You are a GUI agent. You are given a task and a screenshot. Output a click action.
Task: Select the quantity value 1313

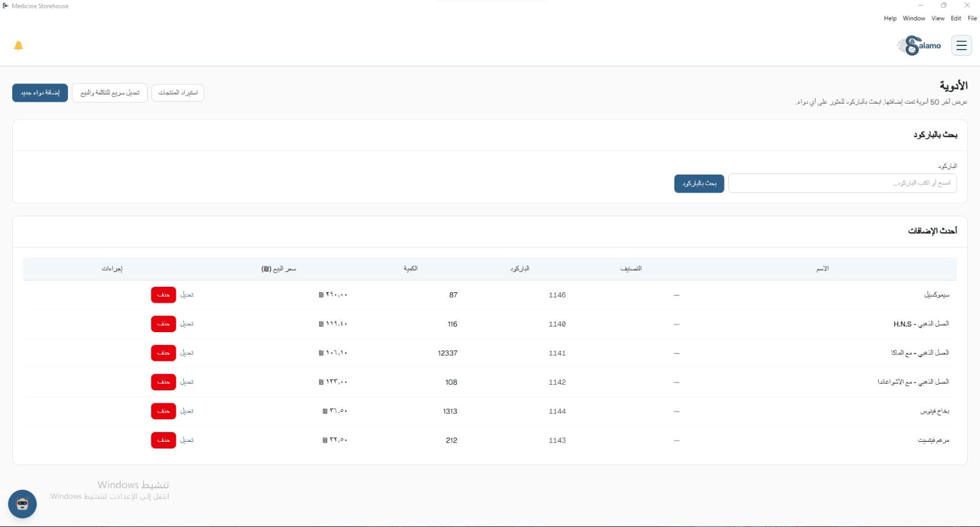pos(450,411)
